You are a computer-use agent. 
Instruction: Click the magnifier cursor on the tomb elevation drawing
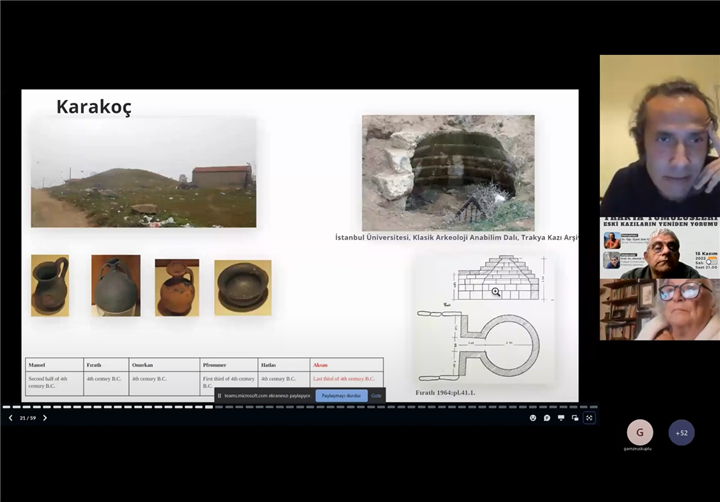(495, 292)
